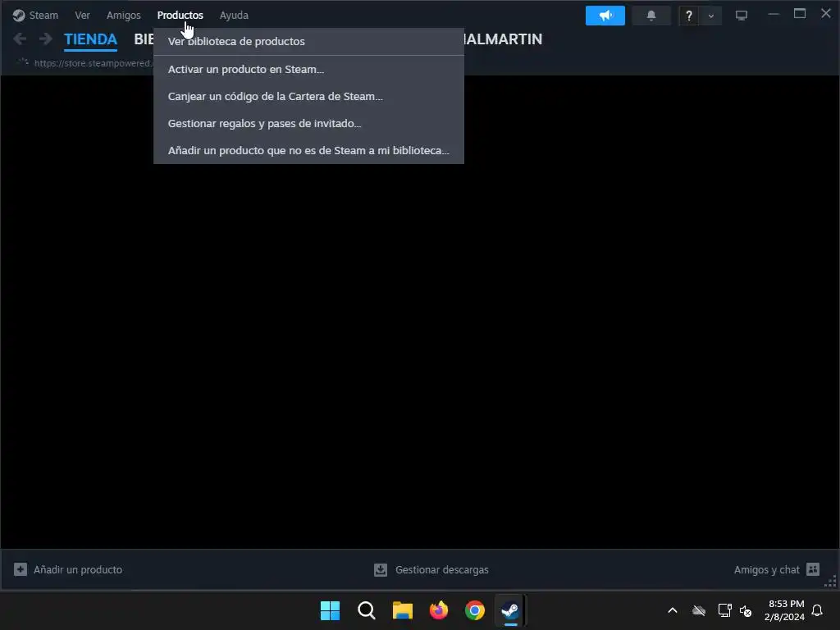Switch to the TIENDA tab
This screenshot has height=630, width=840.
point(90,39)
